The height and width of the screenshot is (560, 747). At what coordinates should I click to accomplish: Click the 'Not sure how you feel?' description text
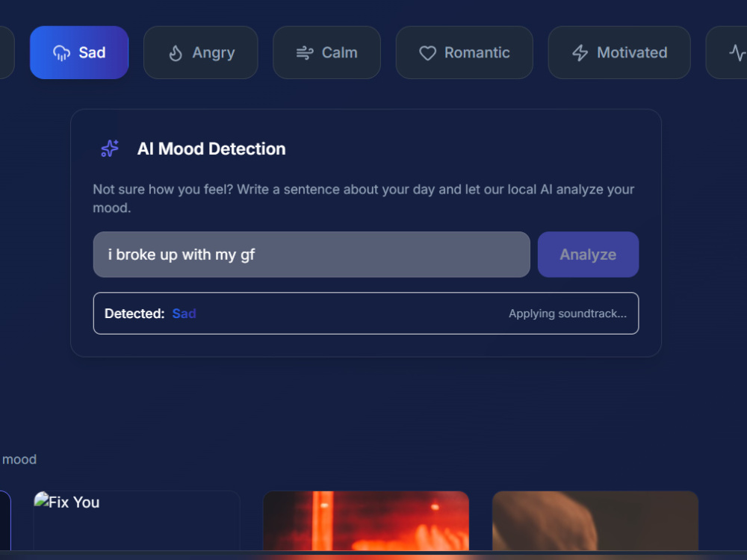pyautogui.click(x=364, y=199)
